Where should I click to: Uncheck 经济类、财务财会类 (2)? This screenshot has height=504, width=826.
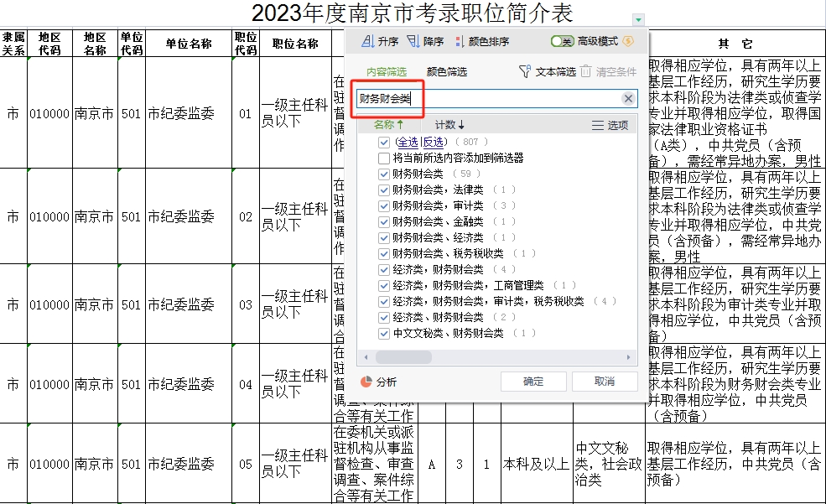pyautogui.click(x=384, y=318)
